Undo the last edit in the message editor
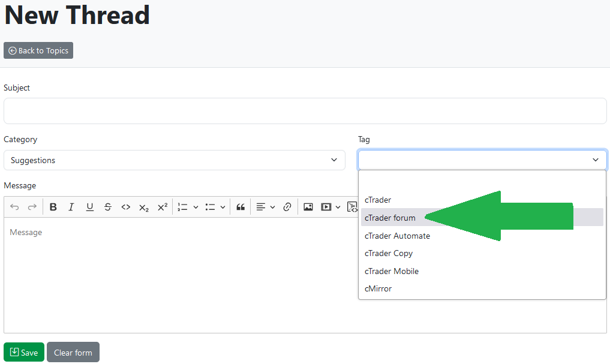 14,207
